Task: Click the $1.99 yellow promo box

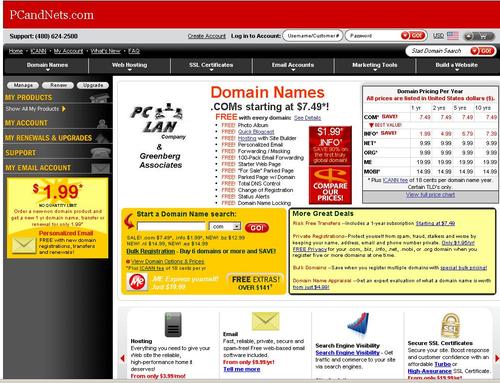Action: point(57,218)
